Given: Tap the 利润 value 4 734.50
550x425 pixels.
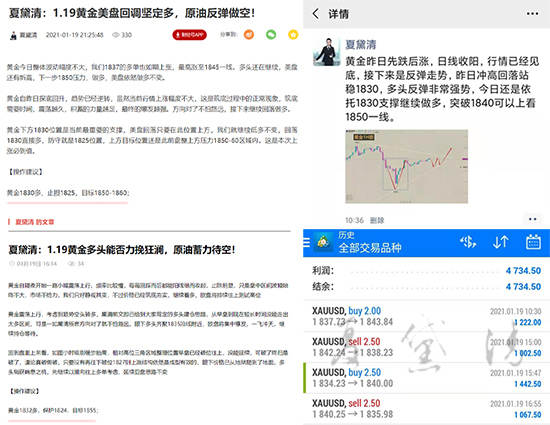Looking at the screenshot, I should (x=523, y=271).
